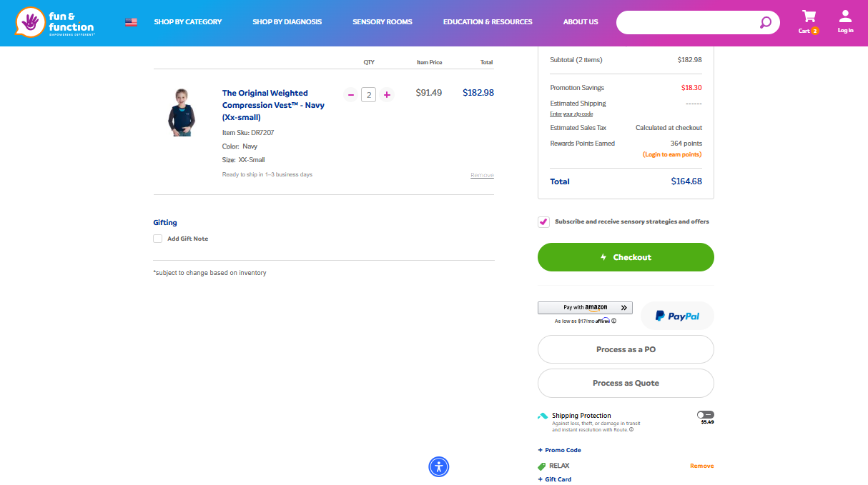Increase vest quantity with plus icon
Viewport: 868px width, 485px height.
(387, 94)
